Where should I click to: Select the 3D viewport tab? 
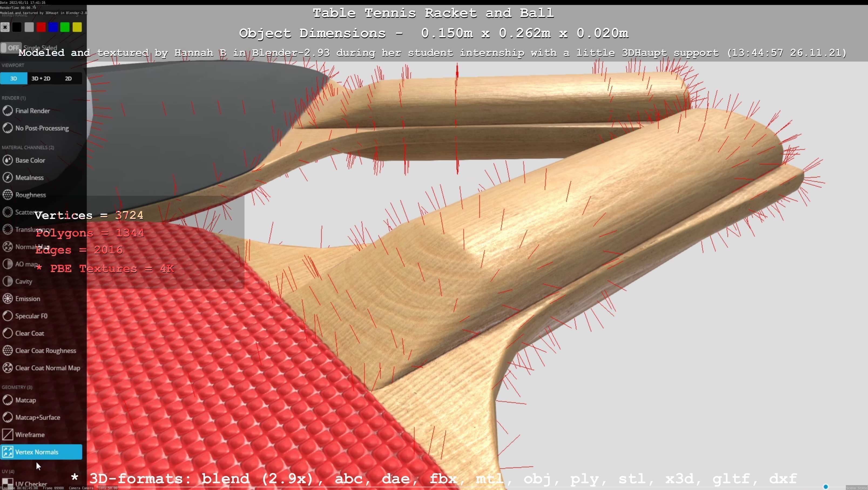[13, 78]
